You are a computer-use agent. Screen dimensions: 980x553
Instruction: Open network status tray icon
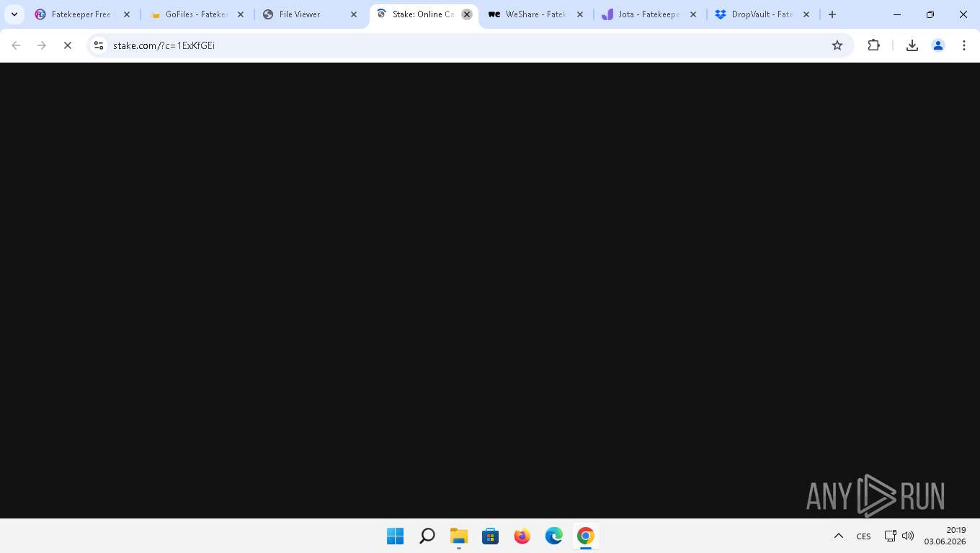(x=891, y=536)
